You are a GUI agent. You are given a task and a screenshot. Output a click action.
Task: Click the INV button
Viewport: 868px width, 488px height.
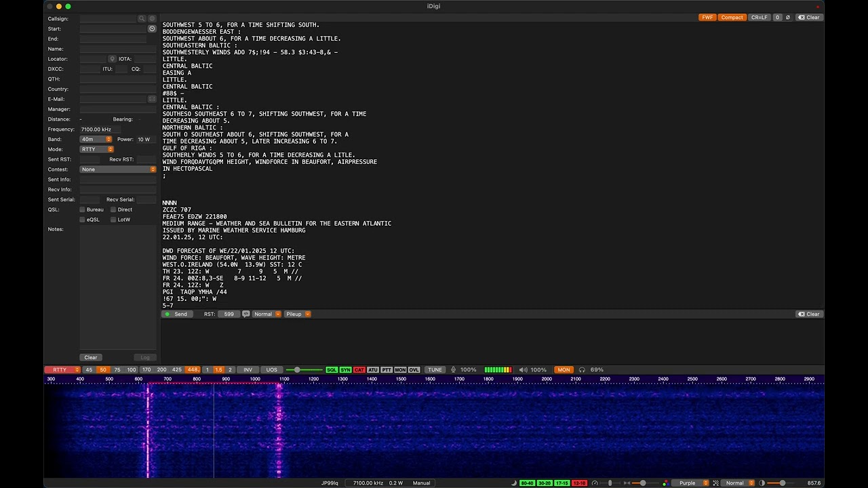248,370
